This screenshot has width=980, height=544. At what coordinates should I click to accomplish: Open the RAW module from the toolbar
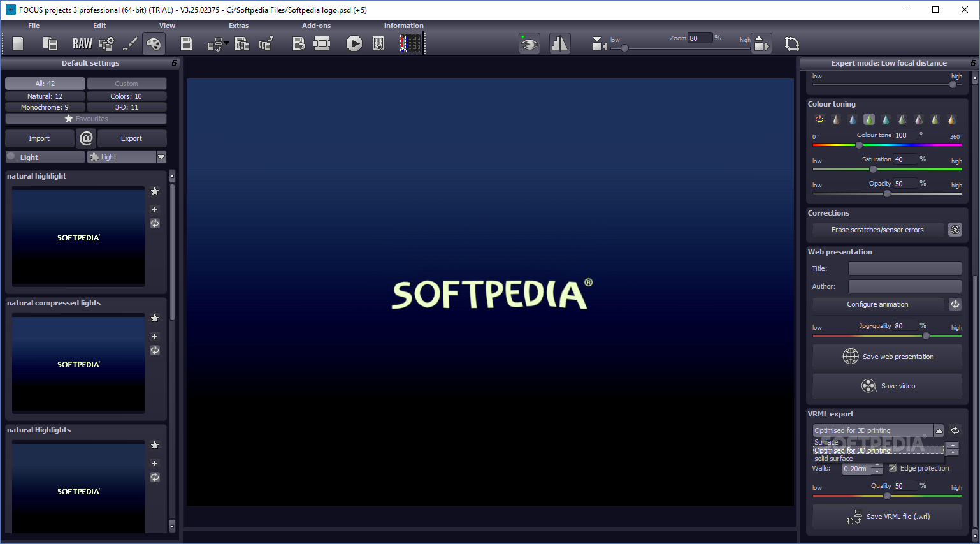coord(82,43)
